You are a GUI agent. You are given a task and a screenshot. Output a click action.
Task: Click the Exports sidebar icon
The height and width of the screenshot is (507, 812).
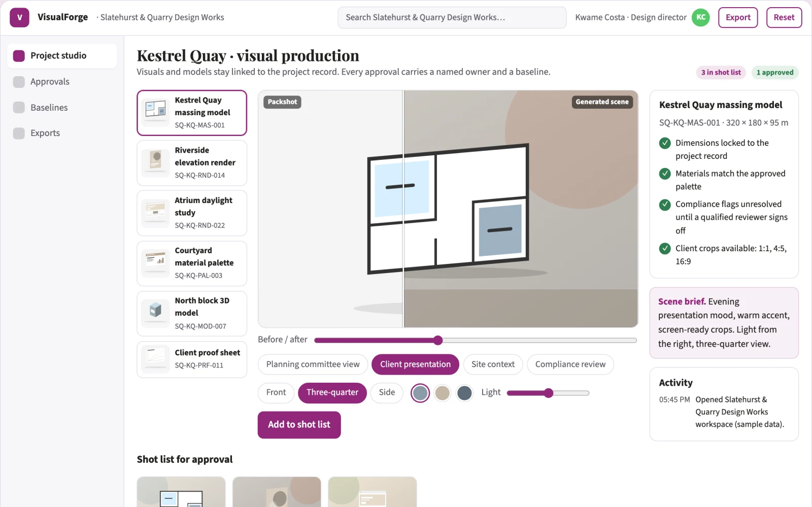point(19,133)
